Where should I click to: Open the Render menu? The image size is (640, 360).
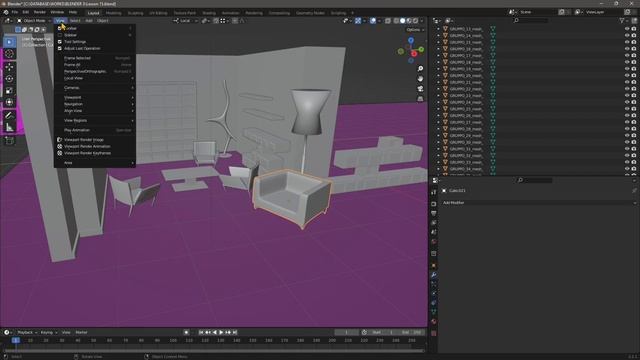[40, 12]
